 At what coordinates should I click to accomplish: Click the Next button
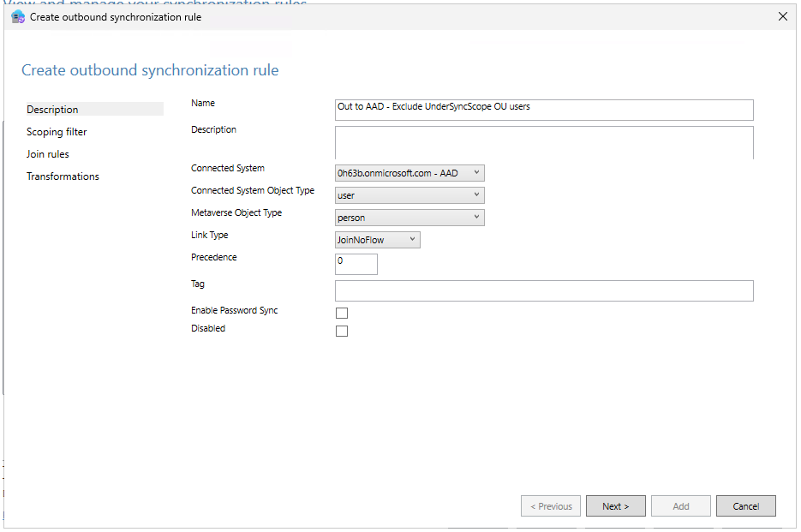pyautogui.click(x=615, y=505)
